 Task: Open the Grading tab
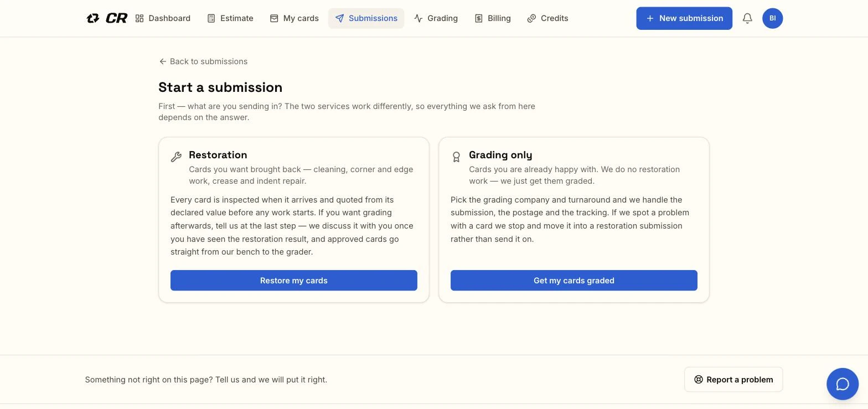click(x=436, y=18)
